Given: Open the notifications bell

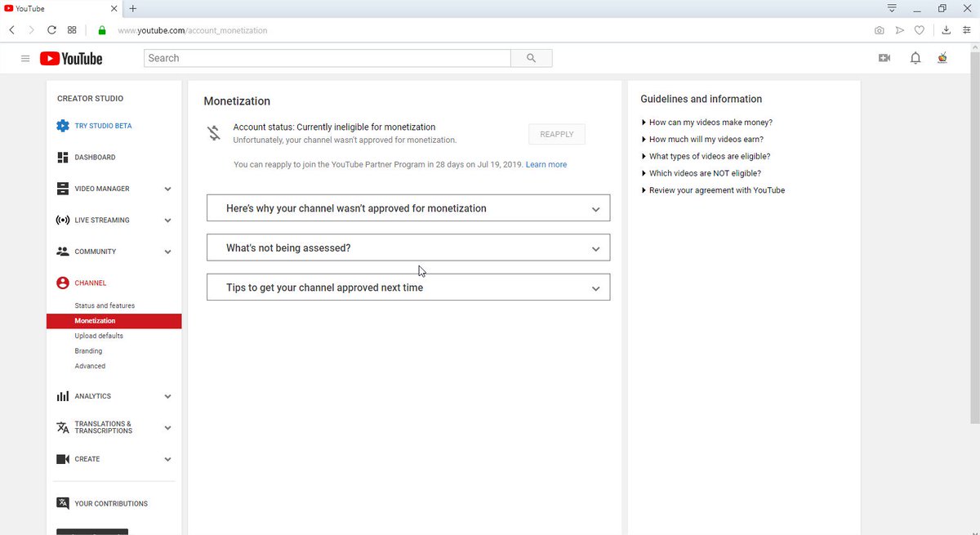Looking at the screenshot, I should (915, 58).
